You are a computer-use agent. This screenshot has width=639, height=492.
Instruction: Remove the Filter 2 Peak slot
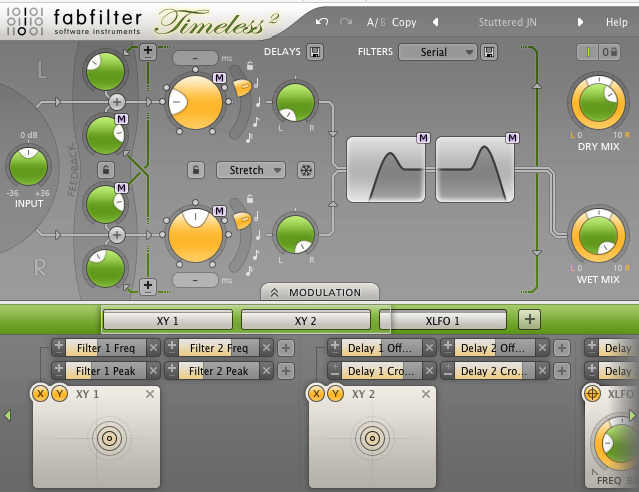(x=267, y=371)
